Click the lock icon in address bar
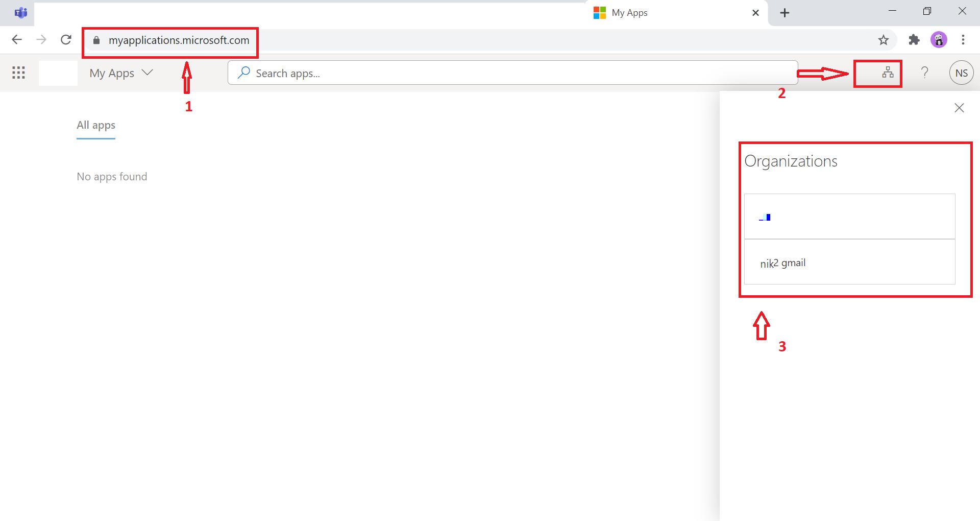This screenshot has width=980, height=521. coord(96,40)
